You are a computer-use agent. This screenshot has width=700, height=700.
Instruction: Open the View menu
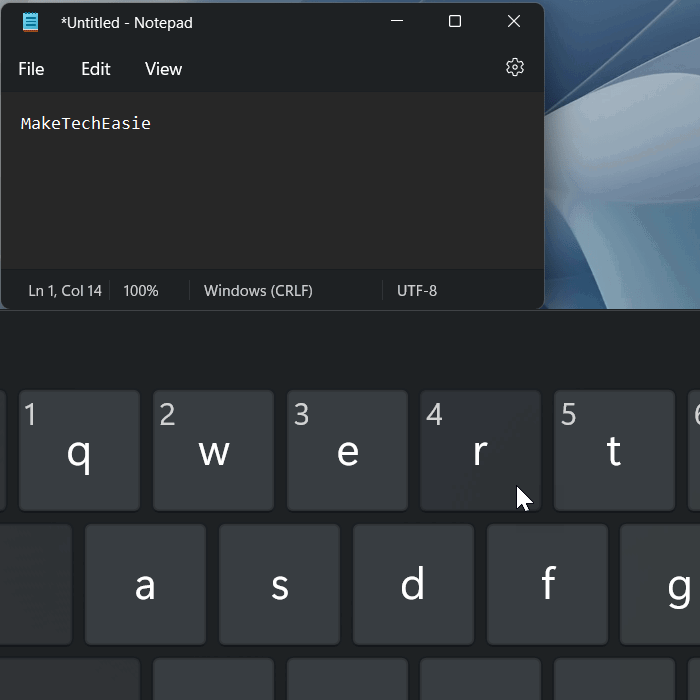click(163, 69)
